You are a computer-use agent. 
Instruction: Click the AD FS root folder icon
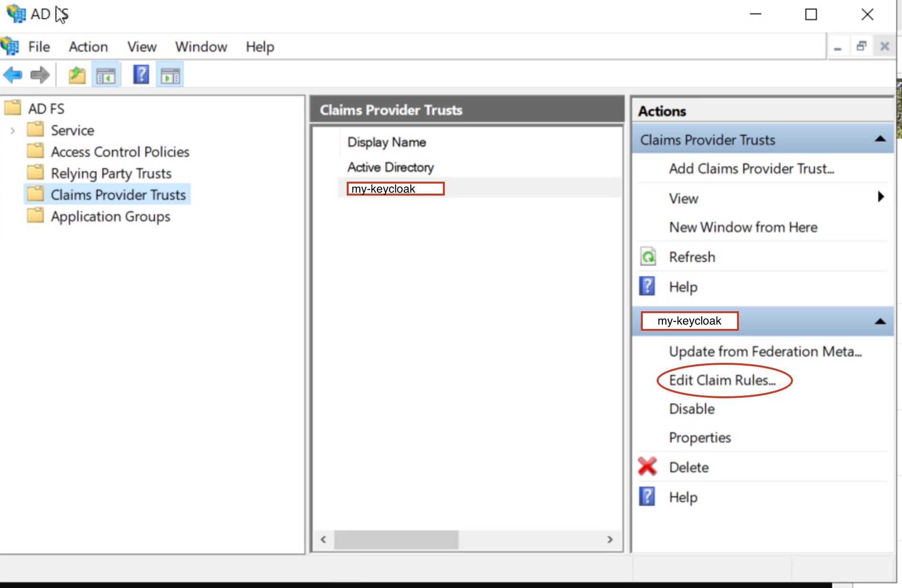(13, 108)
